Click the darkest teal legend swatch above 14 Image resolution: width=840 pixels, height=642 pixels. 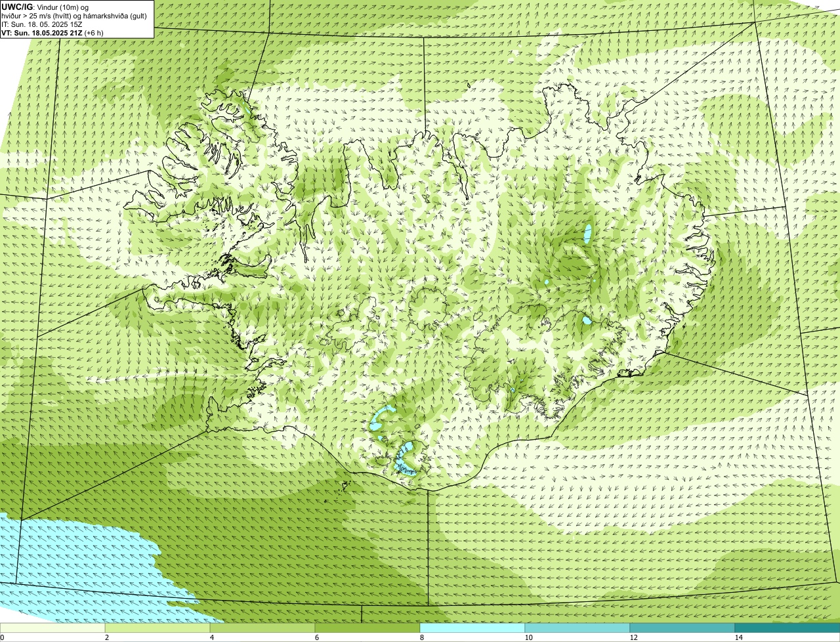click(x=787, y=628)
